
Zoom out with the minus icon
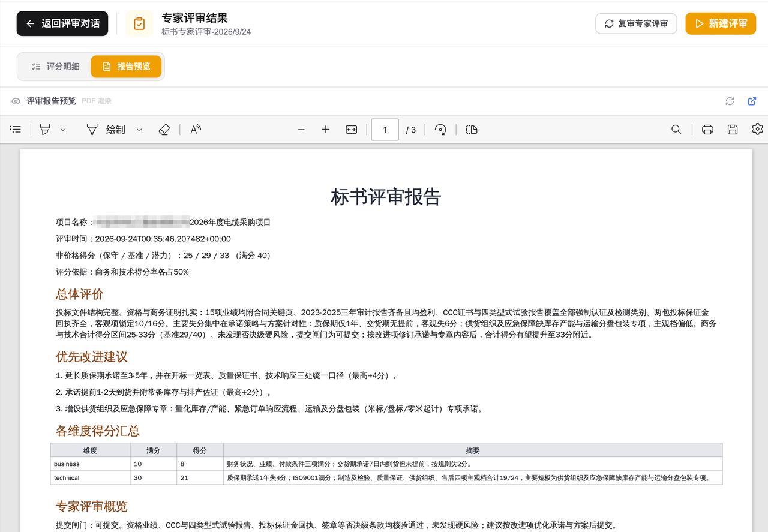[x=301, y=130]
